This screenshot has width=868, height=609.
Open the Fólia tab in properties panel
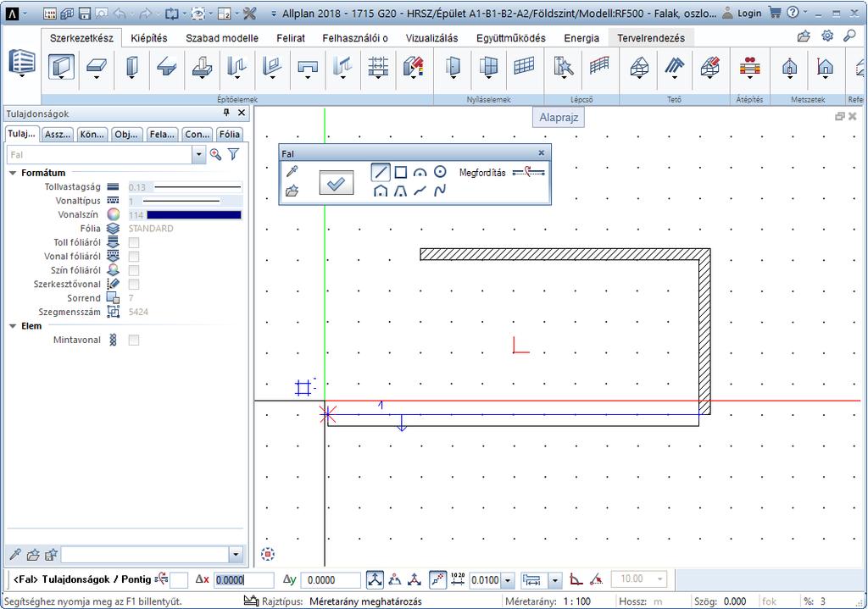pos(229,135)
